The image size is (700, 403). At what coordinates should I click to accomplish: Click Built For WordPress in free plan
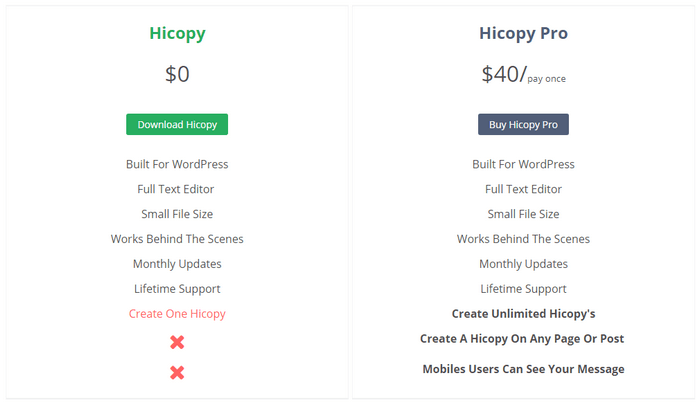coord(177,164)
